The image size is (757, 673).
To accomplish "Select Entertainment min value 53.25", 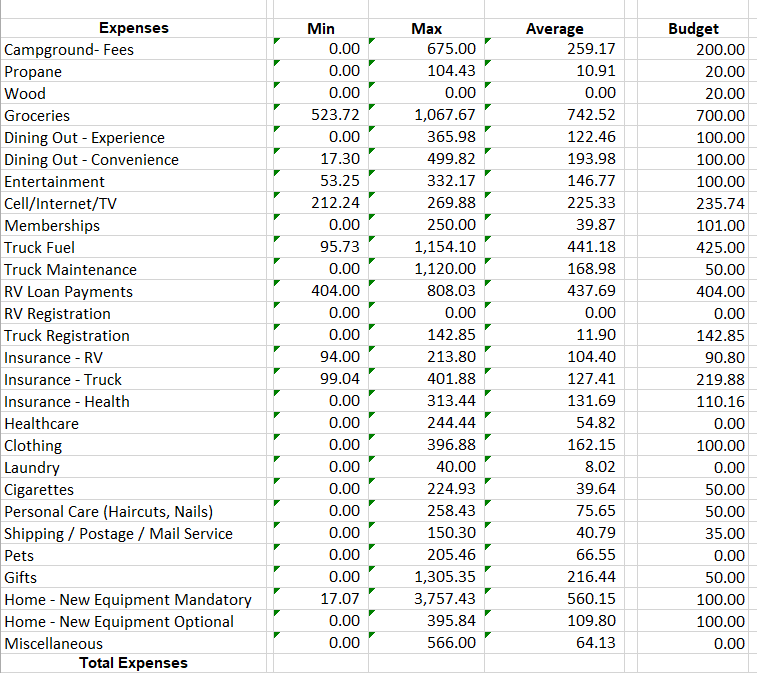I will 340,181.
